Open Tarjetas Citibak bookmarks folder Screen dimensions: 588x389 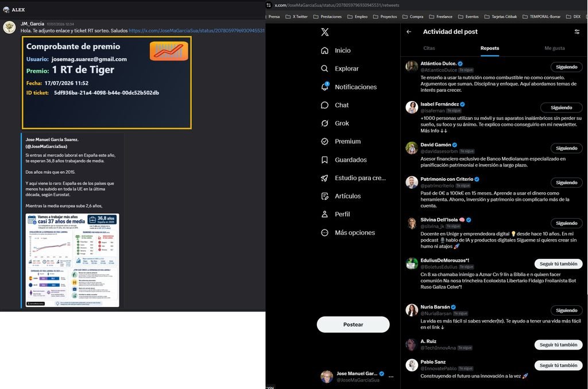(500, 17)
